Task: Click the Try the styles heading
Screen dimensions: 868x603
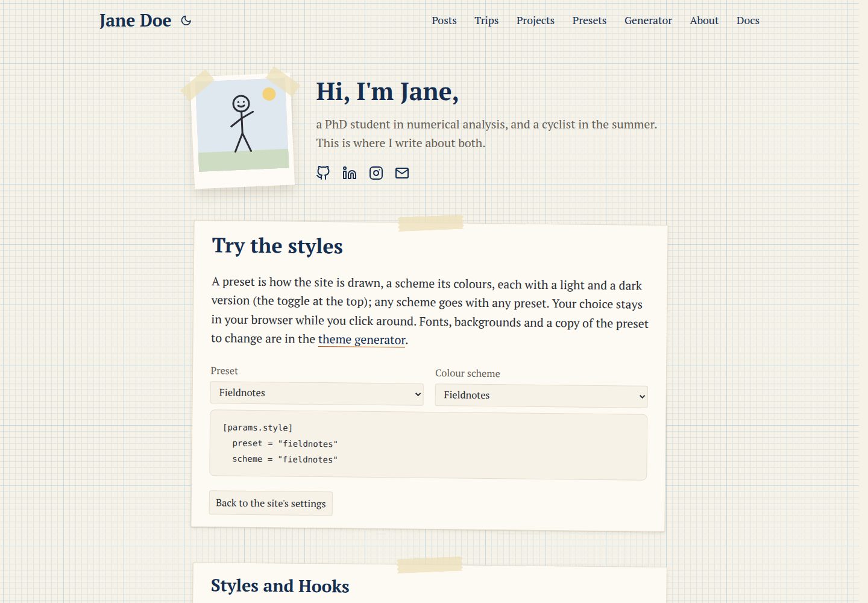Action: pos(277,246)
